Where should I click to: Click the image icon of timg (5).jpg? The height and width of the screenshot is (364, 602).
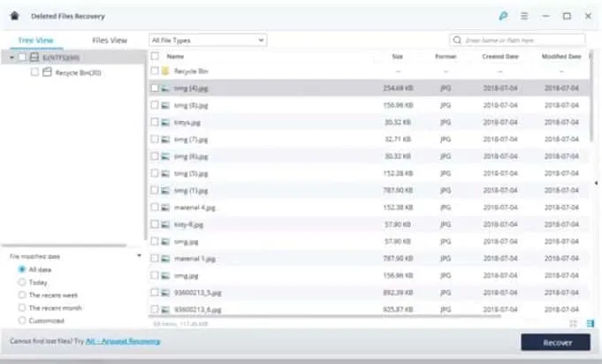[165, 173]
